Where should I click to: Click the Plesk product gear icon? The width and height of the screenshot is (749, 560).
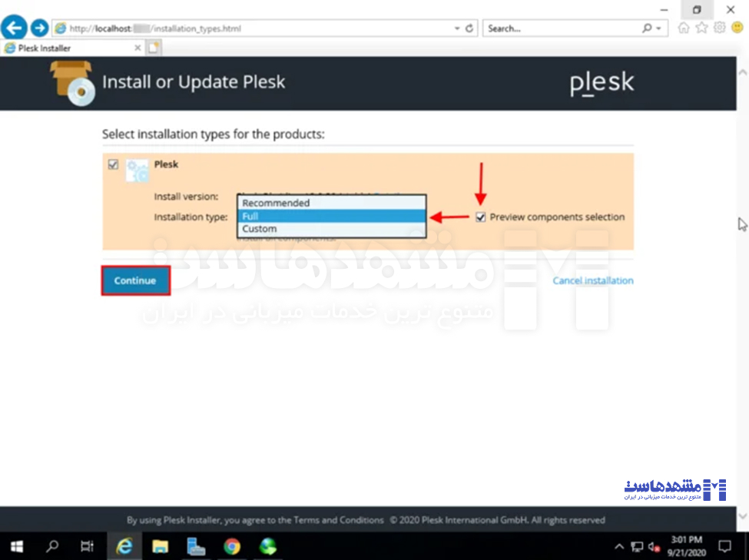tap(137, 171)
